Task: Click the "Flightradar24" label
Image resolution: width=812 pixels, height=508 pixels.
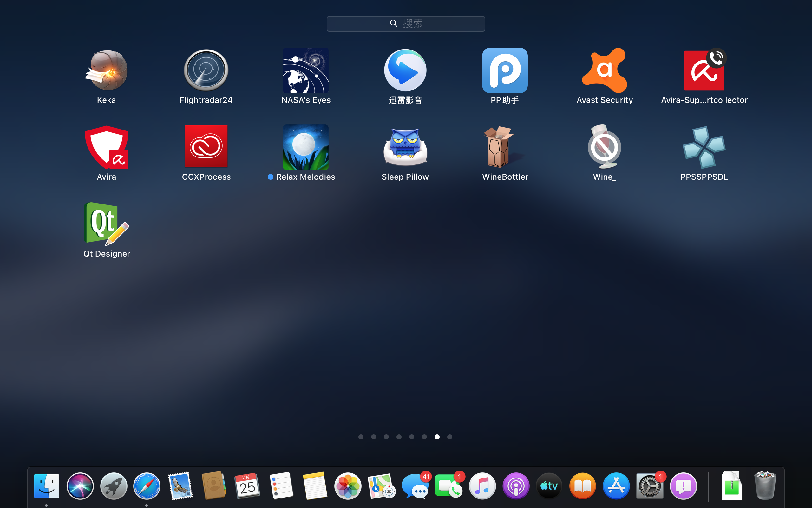Action: 206,100
